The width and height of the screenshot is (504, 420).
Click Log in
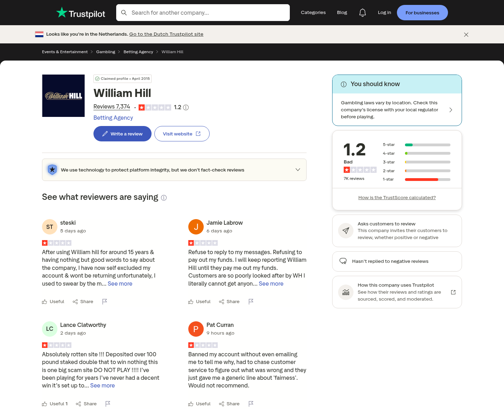[385, 13]
